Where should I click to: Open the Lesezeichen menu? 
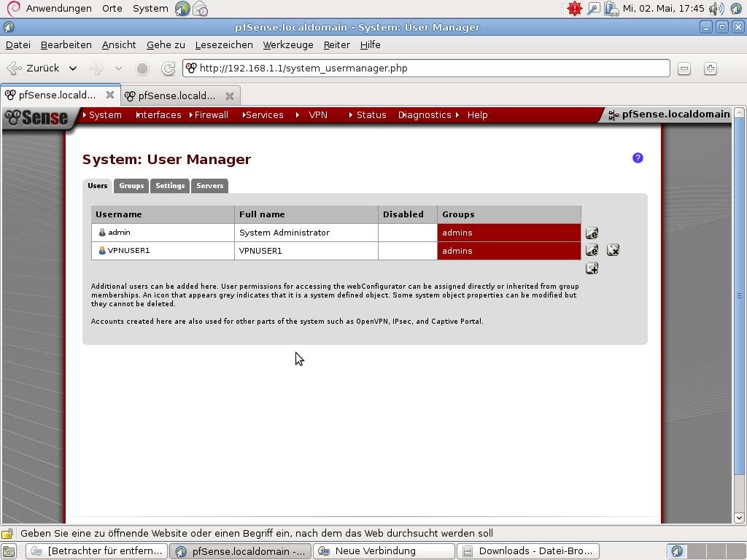click(224, 44)
